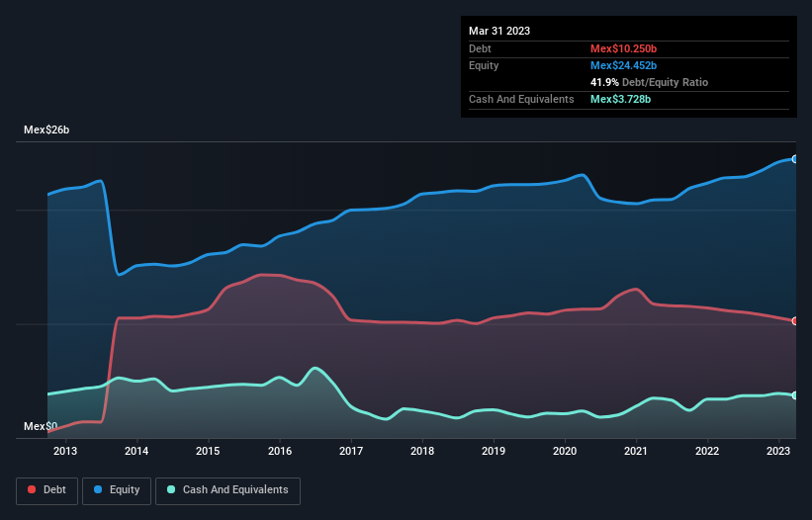Viewport: 812px width, 520px height.
Task: Click the 2021 x-axis label
Action: 635,451
